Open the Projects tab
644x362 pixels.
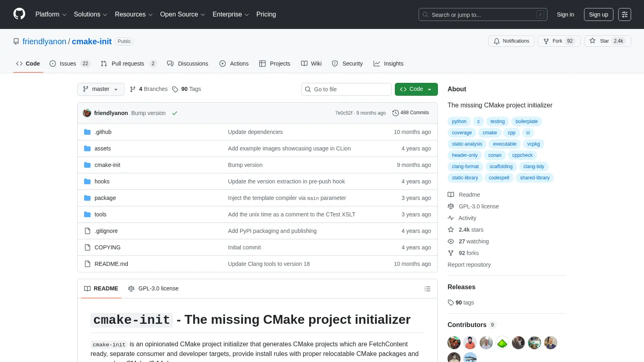pyautogui.click(x=275, y=64)
